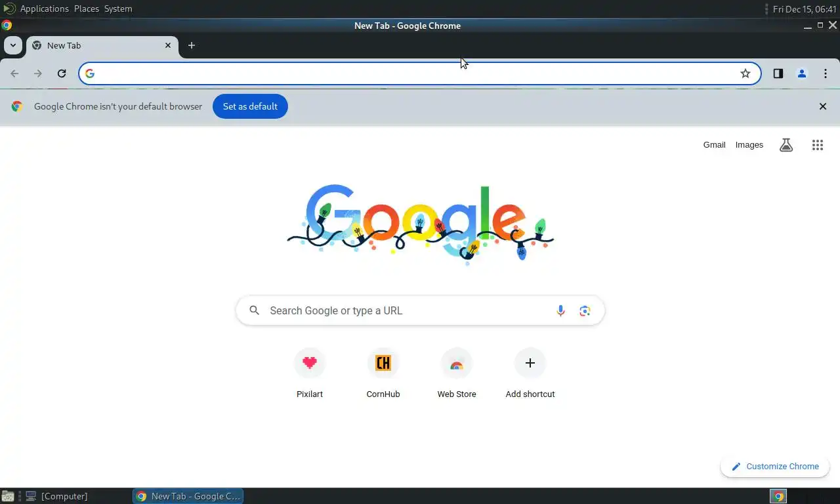Start voice search with the microphone icon

(x=560, y=310)
